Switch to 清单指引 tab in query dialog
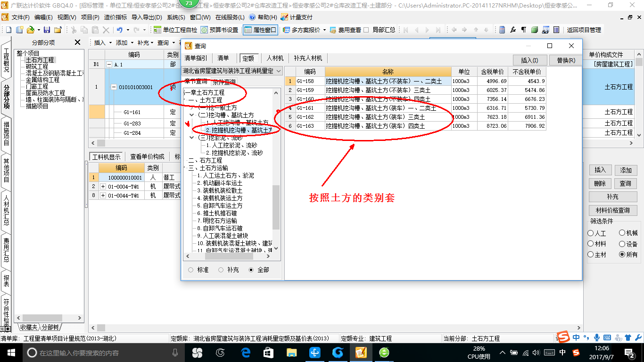644x362 pixels. (x=196, y=58)
